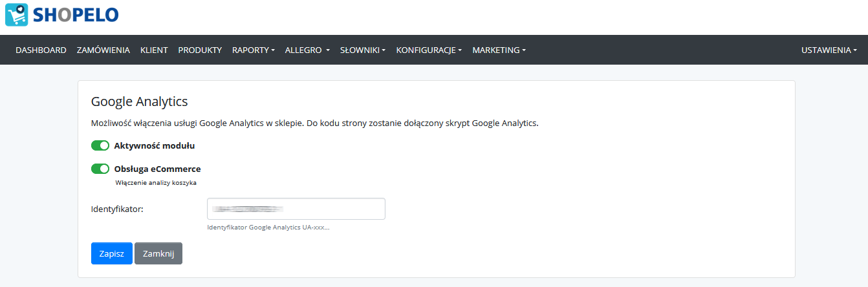Click the Identyfikator label
This screenshot has width=868, height=287.
point(117,209)
